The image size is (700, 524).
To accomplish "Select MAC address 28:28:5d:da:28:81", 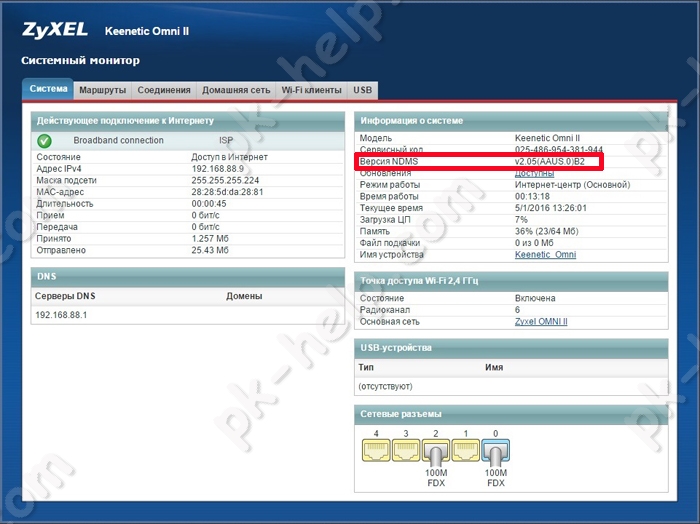I will 227,192.
